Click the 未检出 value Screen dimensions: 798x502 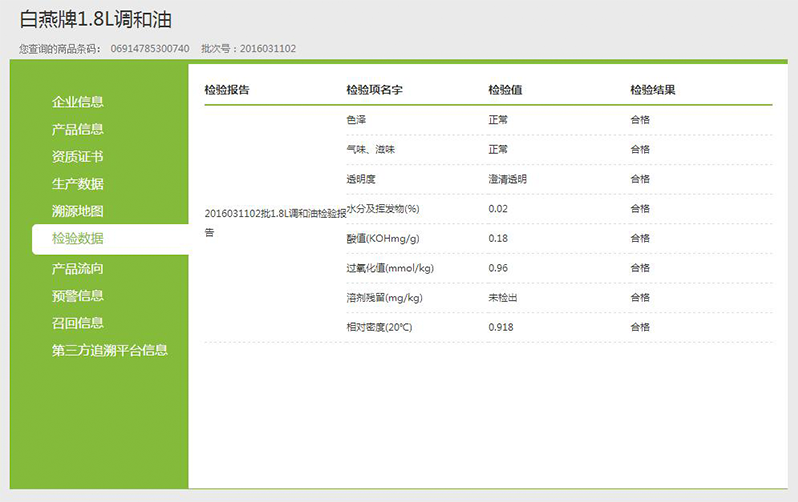pyautogui.click(x=503, y=297)
